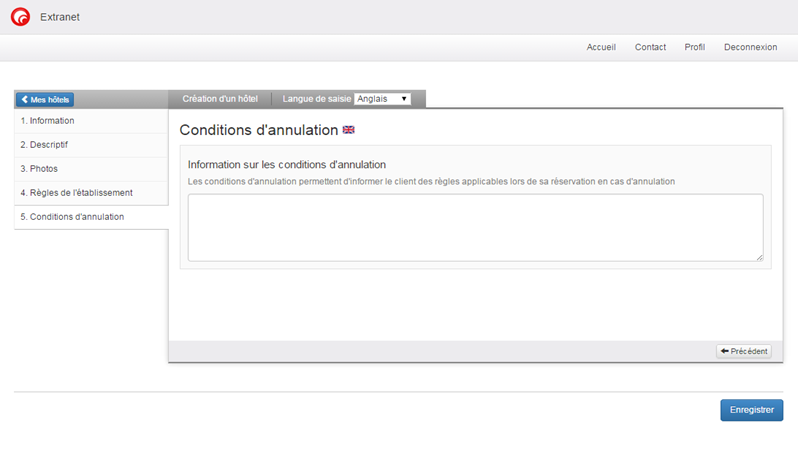The image size is (798, 470).
Task: Go to Profil in the top navigation
Action: pos(694,47)
